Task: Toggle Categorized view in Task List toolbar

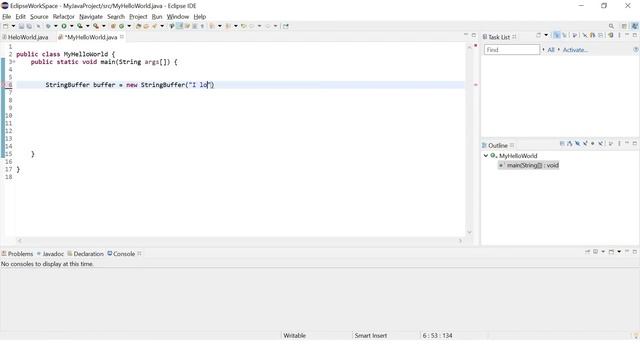Action: click(556, 36)
